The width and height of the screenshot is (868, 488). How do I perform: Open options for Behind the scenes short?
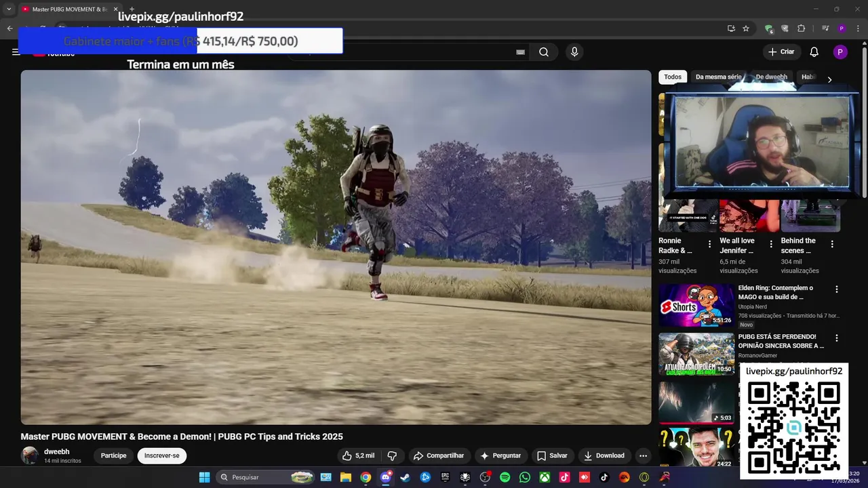[x=832, y=244]
